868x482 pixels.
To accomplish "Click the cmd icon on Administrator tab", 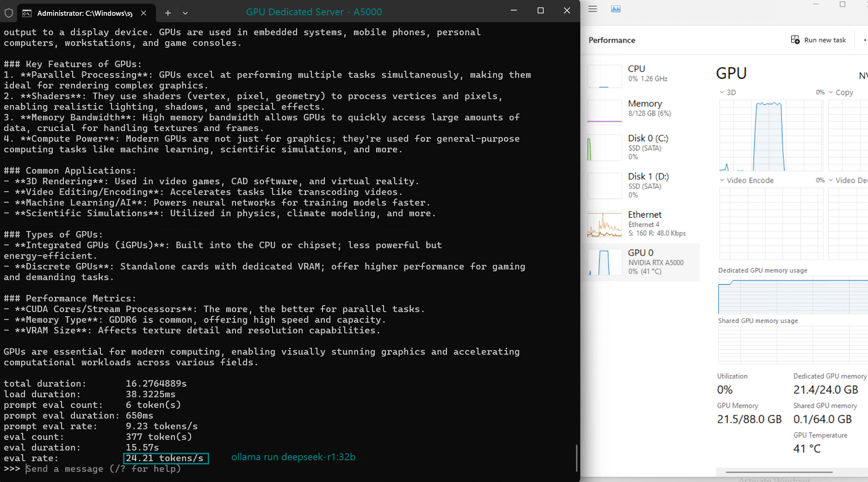I will tap(27, 13).
